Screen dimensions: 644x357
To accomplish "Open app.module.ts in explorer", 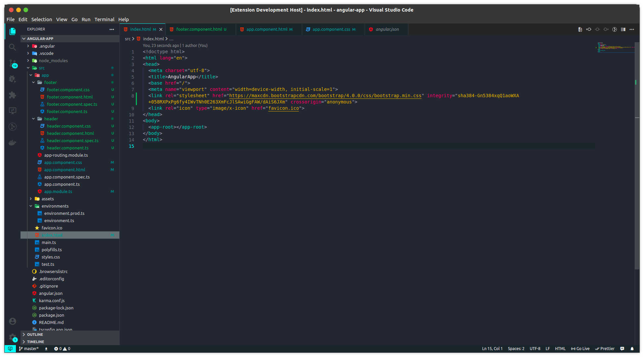I will [70, 191].
